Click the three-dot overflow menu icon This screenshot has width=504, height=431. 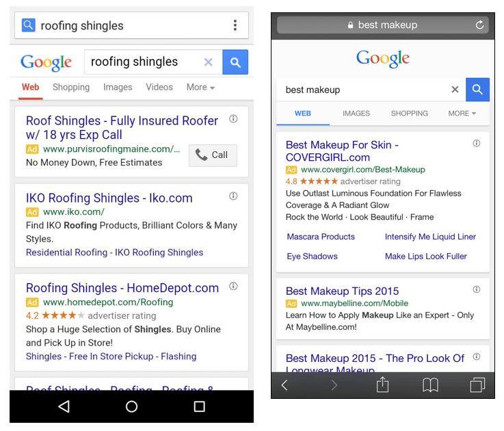pos(235,26)
